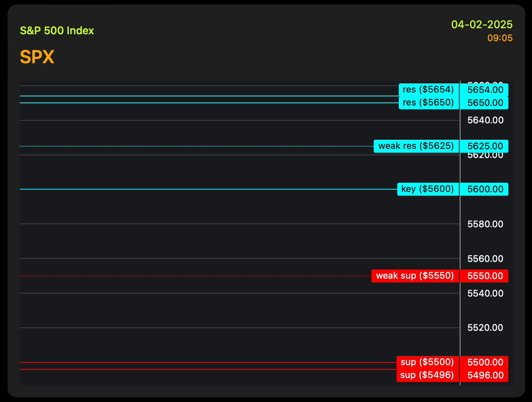Click the 5496.00 price axis tag
Viewport: 532px width, 402px height.
click(484, 375)
